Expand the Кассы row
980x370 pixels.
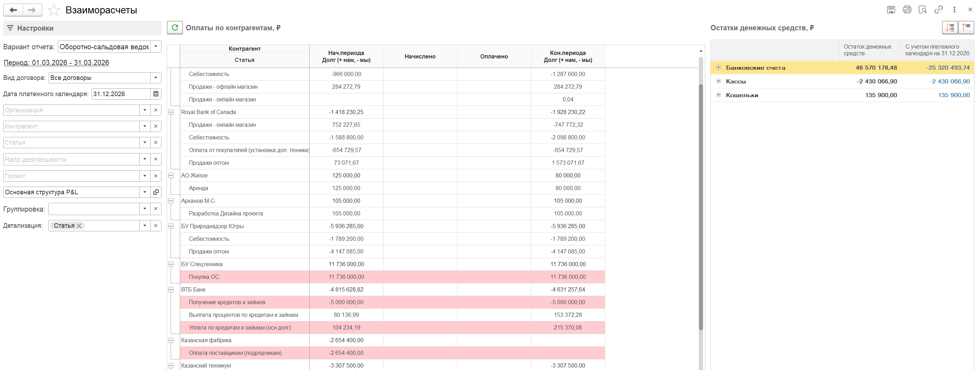[718, 81]
